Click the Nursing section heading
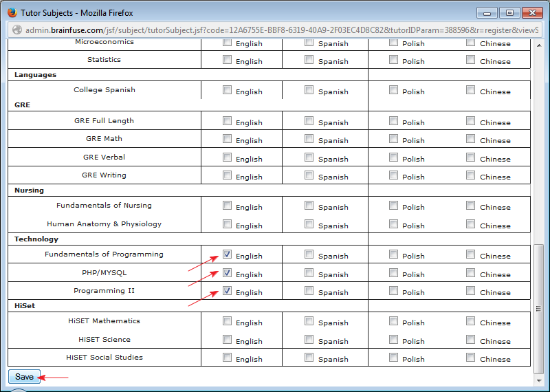 [x=29, y=190]
